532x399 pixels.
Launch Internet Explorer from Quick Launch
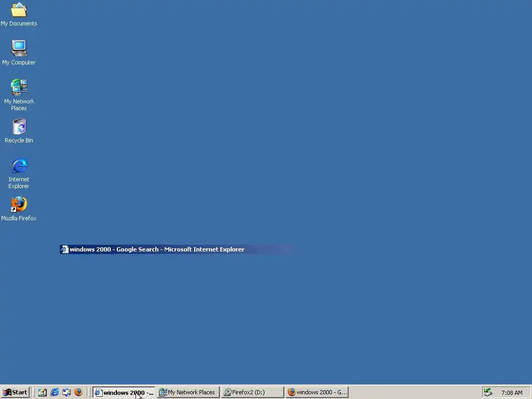tap(55, 392)
